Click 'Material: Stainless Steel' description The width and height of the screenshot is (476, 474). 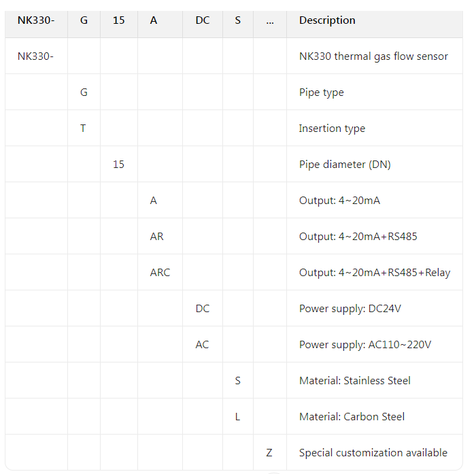(x=355, y=381)
